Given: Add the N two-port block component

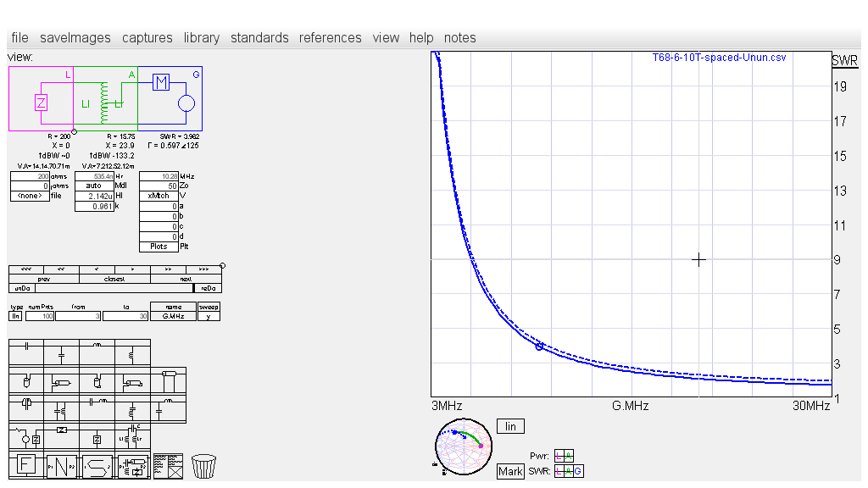Looking at the screenshot, I should click(61, 467).
